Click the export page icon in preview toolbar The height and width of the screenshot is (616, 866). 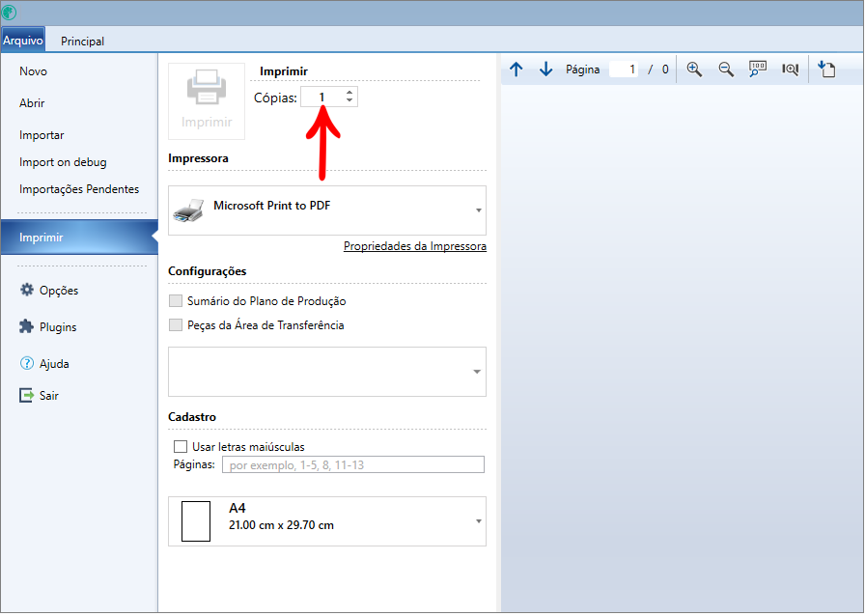[x=826, y=70]
